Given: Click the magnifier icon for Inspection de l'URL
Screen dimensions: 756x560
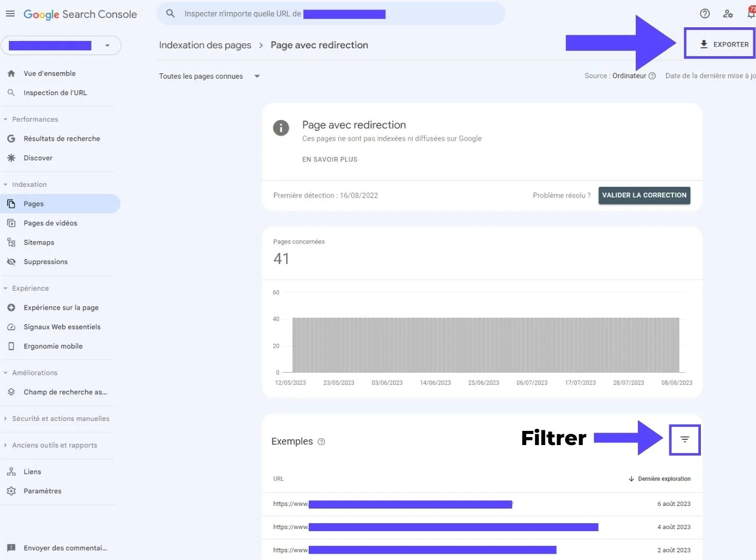Looking at the screenshot, I should 11,92.
